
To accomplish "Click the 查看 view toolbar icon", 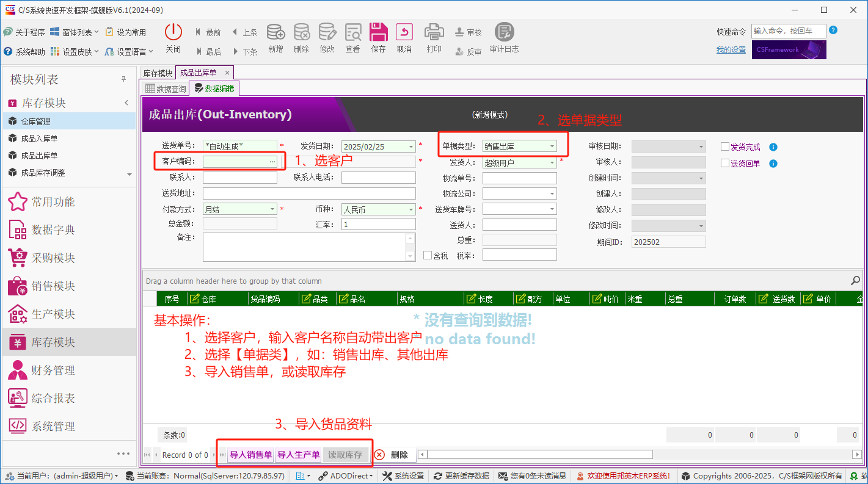I will pyautogui.click(x=352, y=32).
